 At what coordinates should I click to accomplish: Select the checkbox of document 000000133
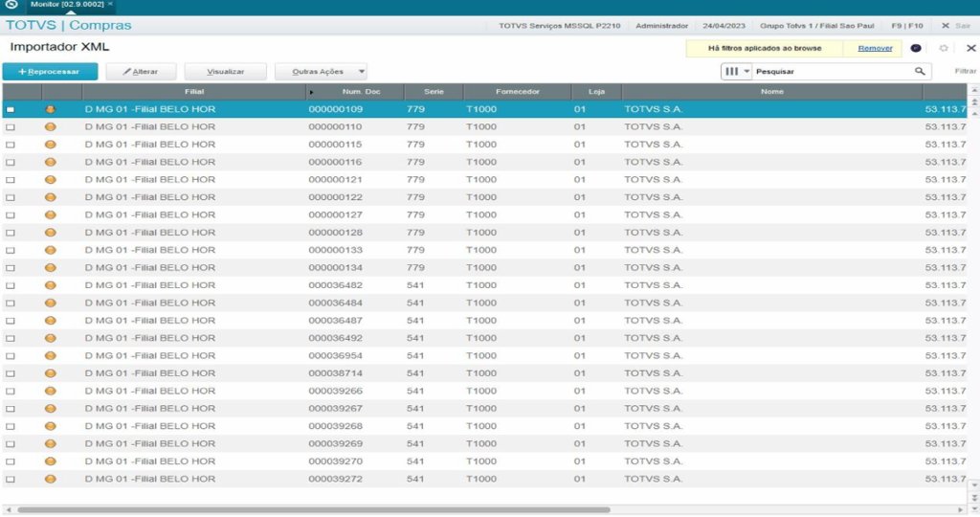coord(10,250)
